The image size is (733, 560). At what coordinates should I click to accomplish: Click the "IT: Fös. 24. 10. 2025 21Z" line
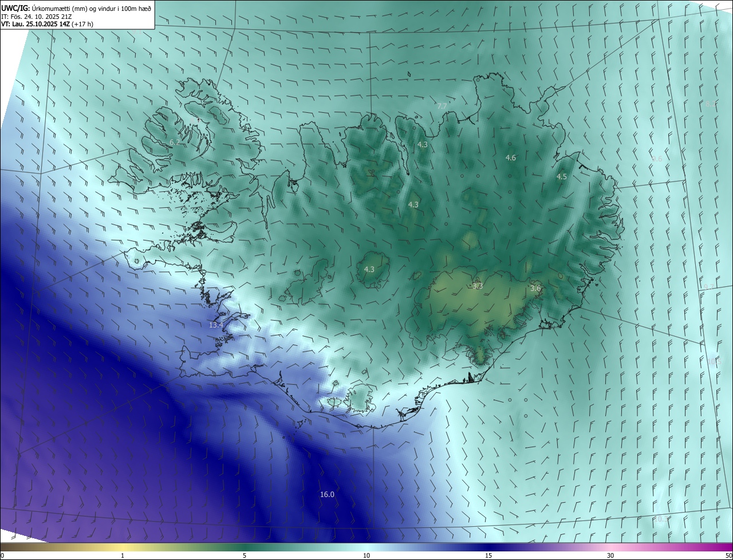[36, 16]
